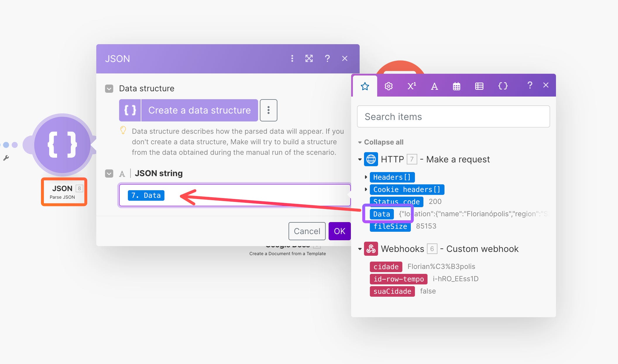Expand the Cookie headers[] collection
The height and width of the screenshot is (364, 618).
[x=366, y=189]
